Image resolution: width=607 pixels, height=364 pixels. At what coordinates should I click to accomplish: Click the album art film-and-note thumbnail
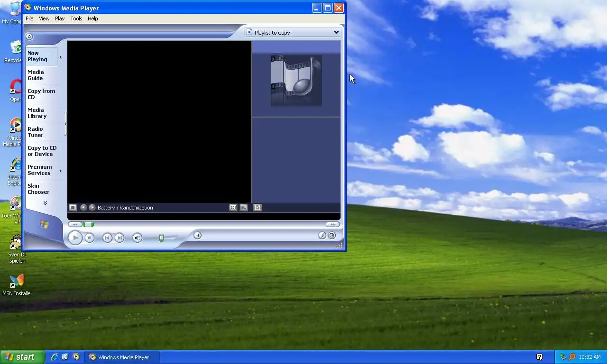[x=296, y=81]
